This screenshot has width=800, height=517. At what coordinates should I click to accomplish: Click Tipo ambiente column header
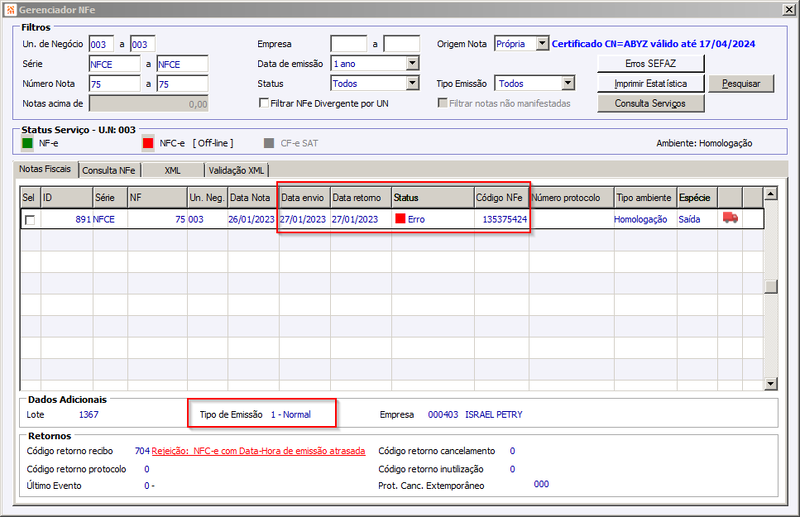[645, 198]
